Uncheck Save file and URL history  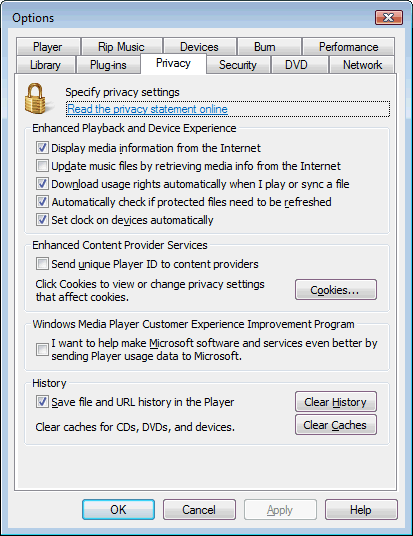pos(42,402)
